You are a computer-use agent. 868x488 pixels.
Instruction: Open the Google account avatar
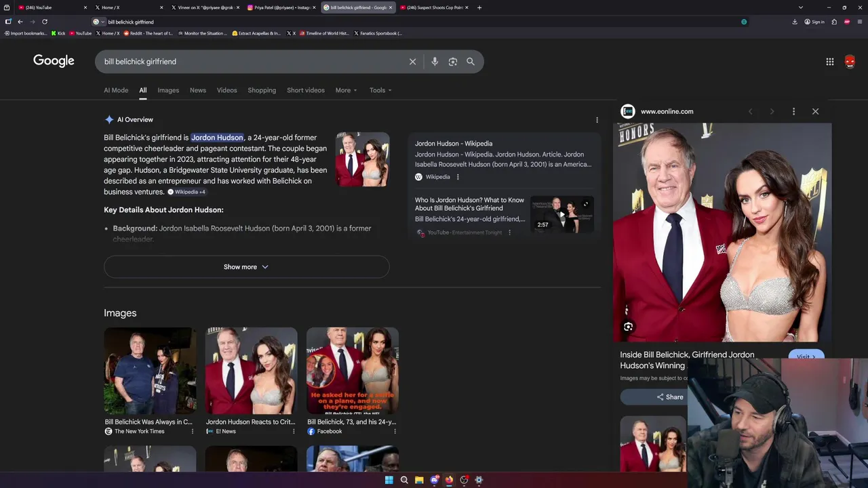[850, 62]
